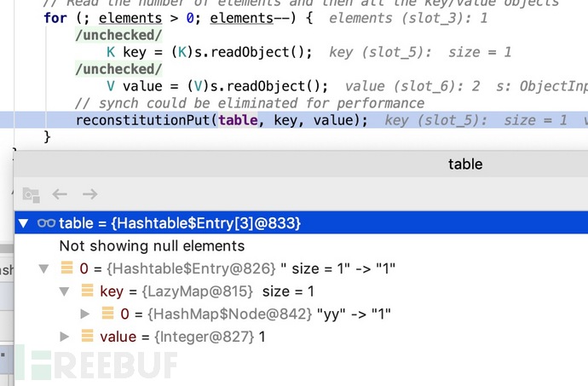Expand the value Integer@827 node
This screenshot has width=588, height=386.
coord(65,337)
